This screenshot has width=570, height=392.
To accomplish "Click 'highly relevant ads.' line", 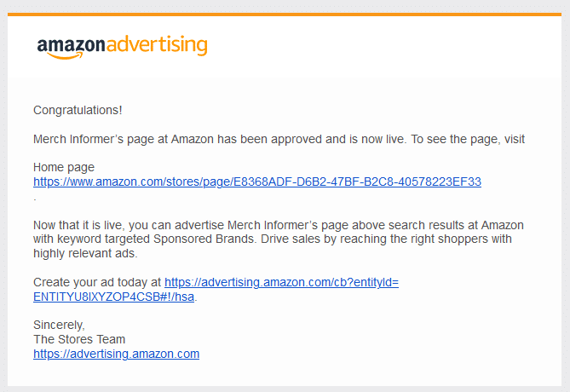I will pos(85,253).
